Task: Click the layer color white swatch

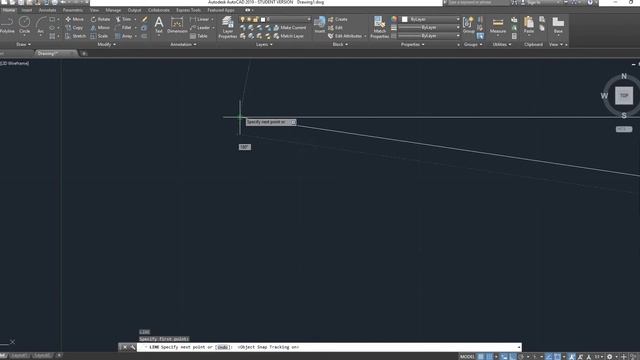Action: [263, 19]
